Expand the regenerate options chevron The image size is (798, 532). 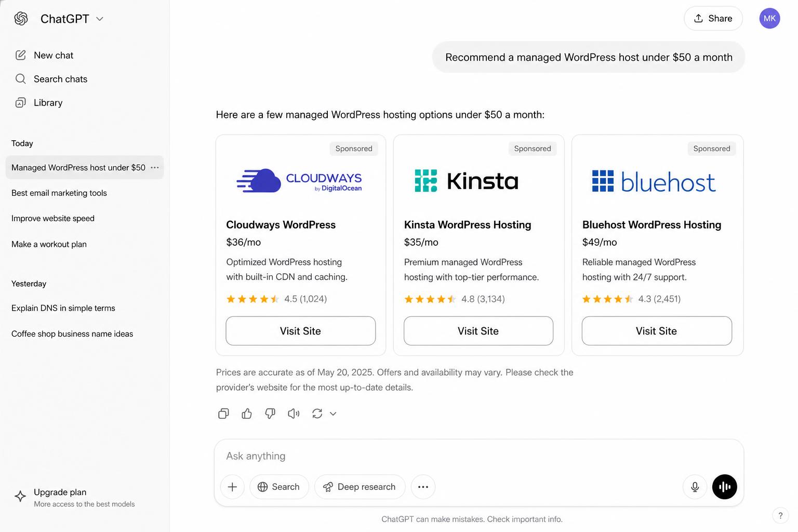tap(333, 414)
